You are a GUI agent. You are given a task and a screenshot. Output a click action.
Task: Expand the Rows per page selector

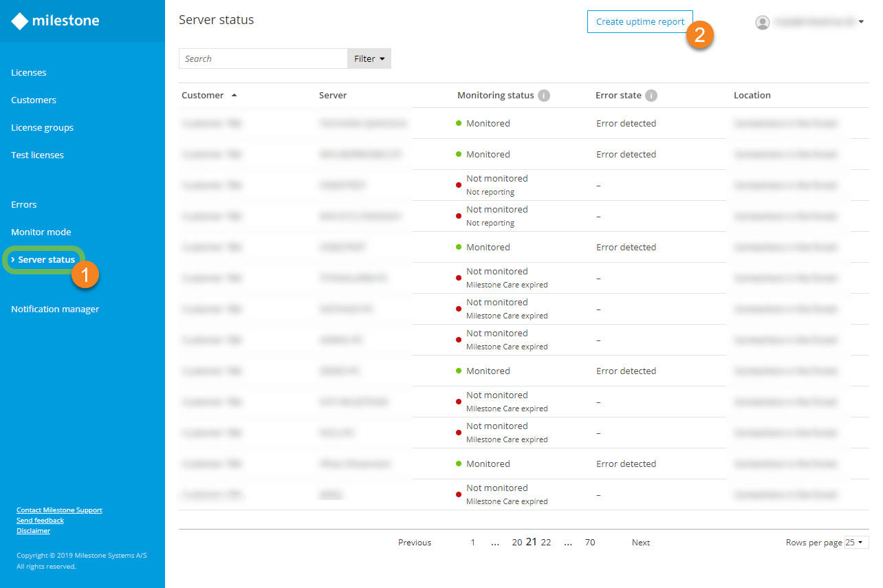856,543
